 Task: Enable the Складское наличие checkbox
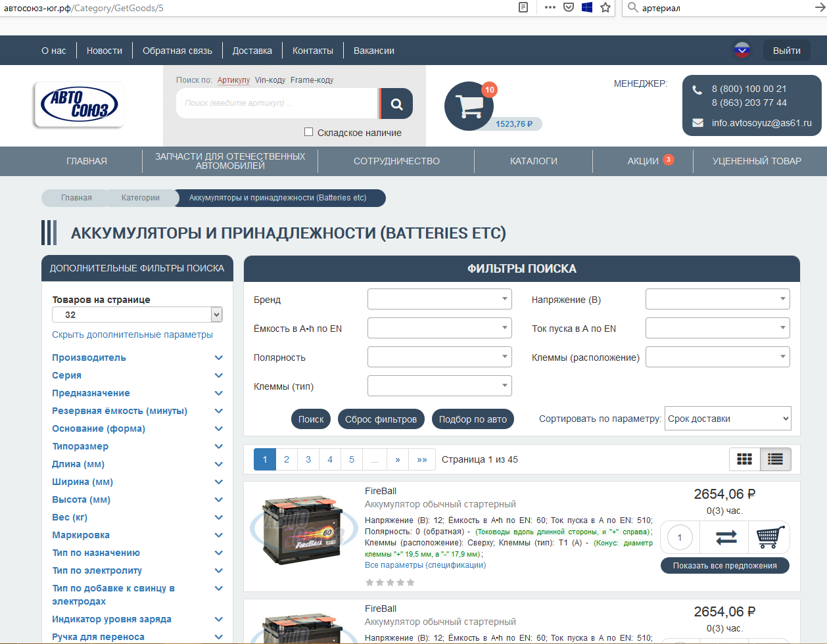pos(309,132)
